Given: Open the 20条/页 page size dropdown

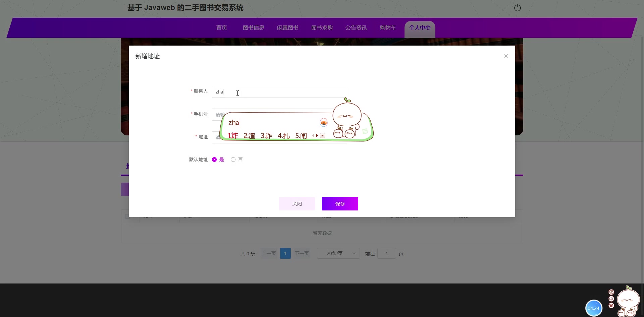Looking at the screenshot, I should tap(338, 253).
